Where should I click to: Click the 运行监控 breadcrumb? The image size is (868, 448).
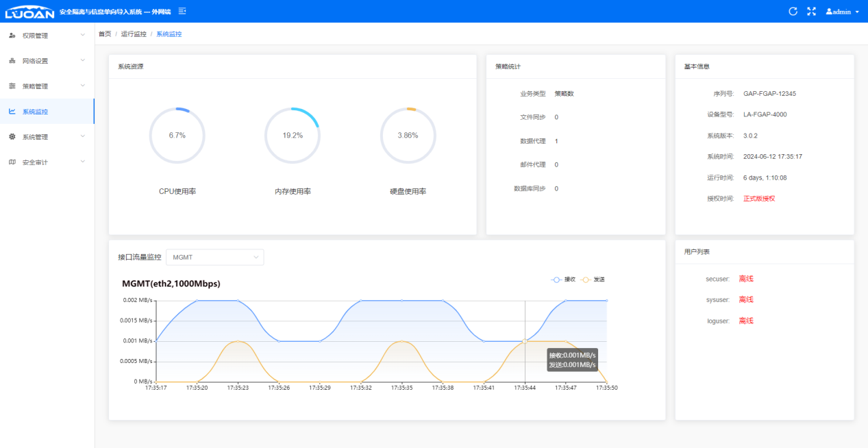134,34
